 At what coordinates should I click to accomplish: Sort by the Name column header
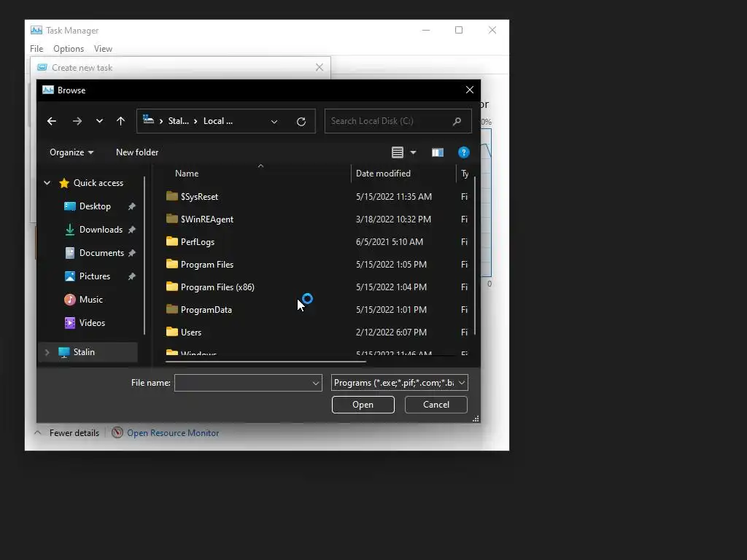187,174
